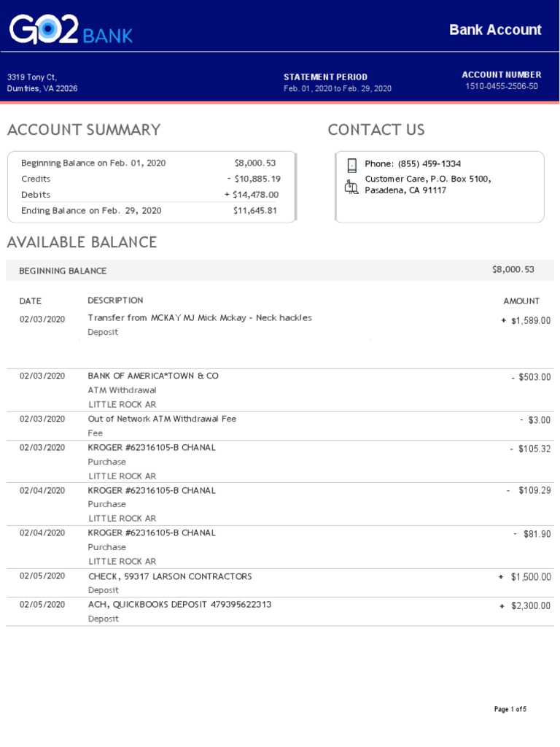Click the Account Summary heading

[84, 130]
